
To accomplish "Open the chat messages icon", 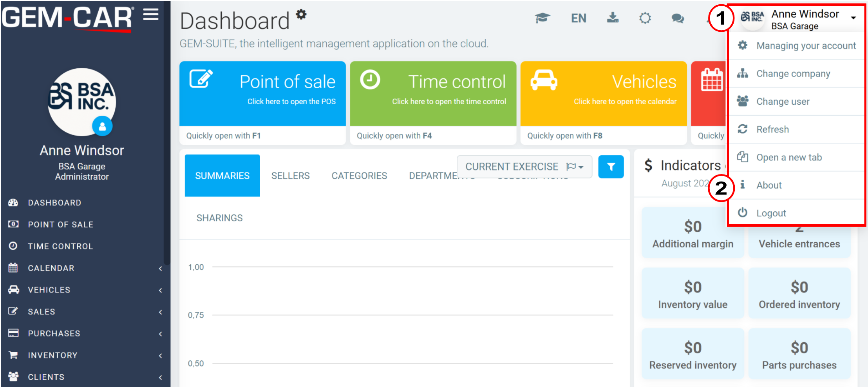I will (678, 18).
